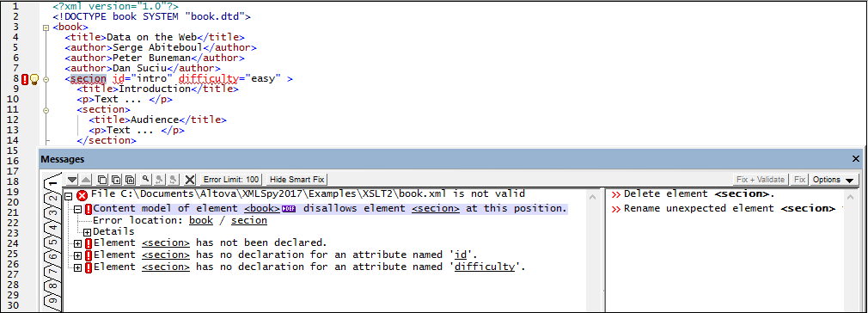The height and width of the screenshot is (313, 868).
Task: Switch to Messages tab 2
Action: 52,199
